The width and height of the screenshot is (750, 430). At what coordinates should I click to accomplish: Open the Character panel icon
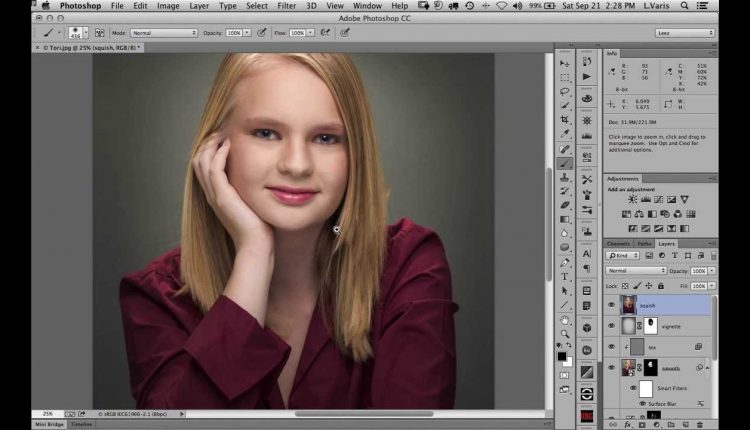point(587,254)
